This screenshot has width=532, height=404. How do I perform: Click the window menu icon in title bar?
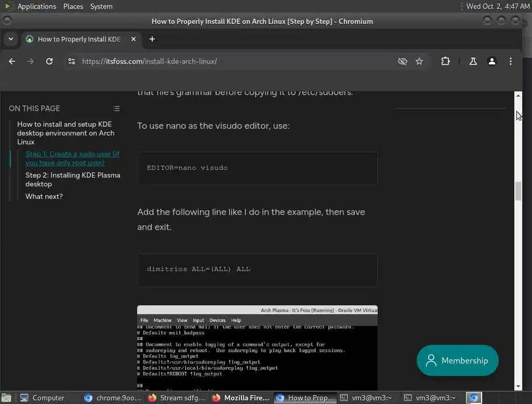(7, 21)
